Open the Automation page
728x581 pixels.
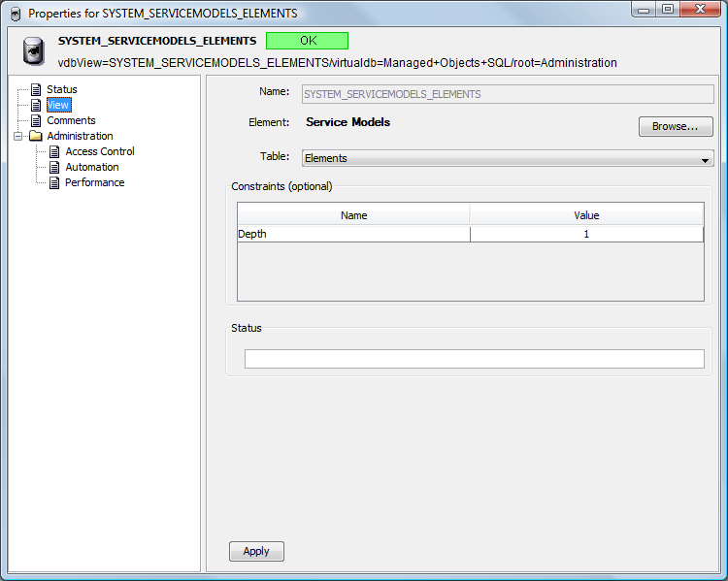coord(92,167)
